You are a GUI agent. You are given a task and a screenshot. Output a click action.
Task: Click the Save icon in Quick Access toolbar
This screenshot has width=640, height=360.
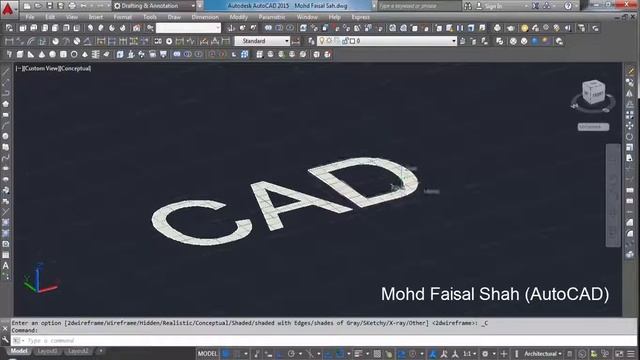click(49, 6)
